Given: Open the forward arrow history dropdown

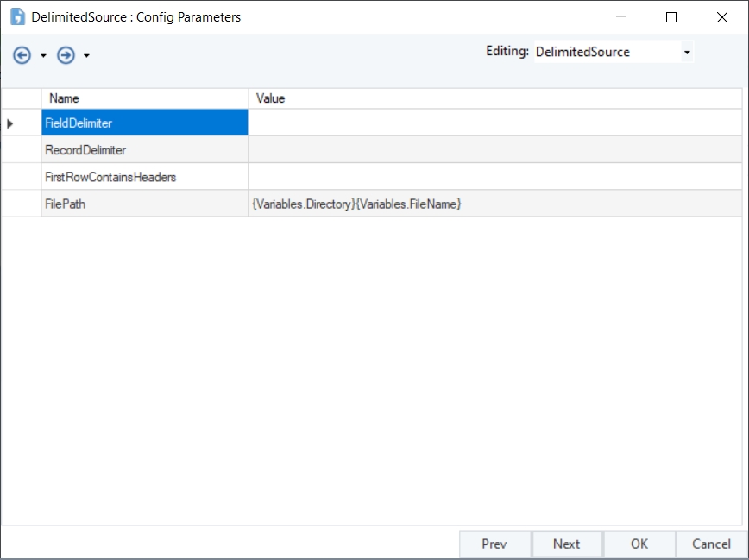Looking at the screenshot, I should pyautogui.click(x=86, y=56).
